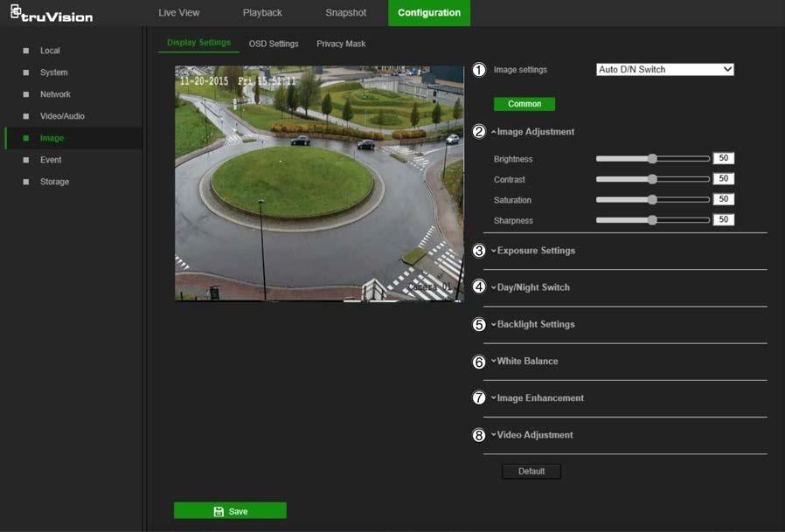Image resolution: width=785 pixels, height=532 pixels.
Task: Click the square bullet beside Event
Action: 26,160
